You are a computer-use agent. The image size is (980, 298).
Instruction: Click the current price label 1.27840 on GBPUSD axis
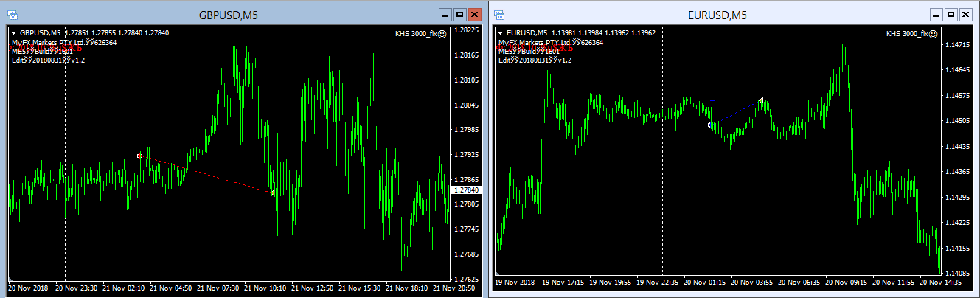click(x=466, y=190)
